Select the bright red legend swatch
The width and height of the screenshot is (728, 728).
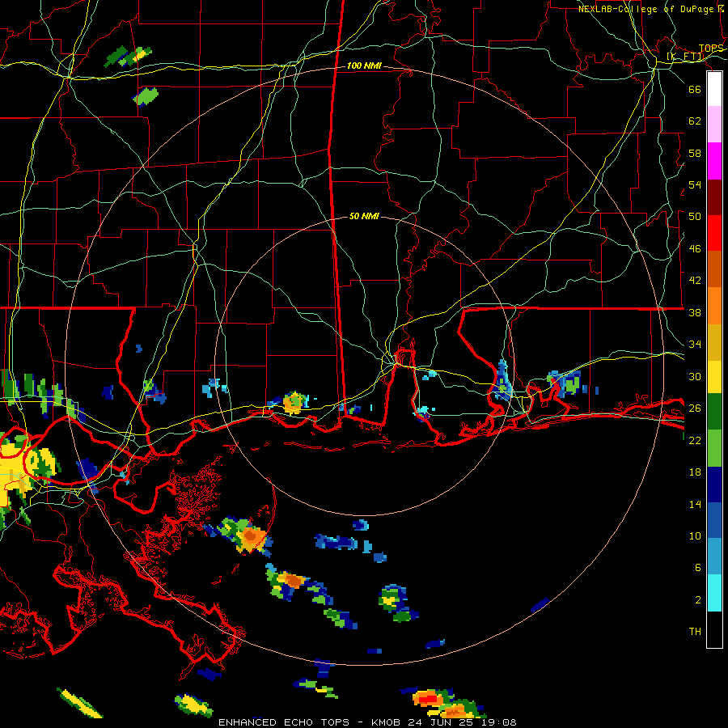pyautogui.click(x=714, y=233)
